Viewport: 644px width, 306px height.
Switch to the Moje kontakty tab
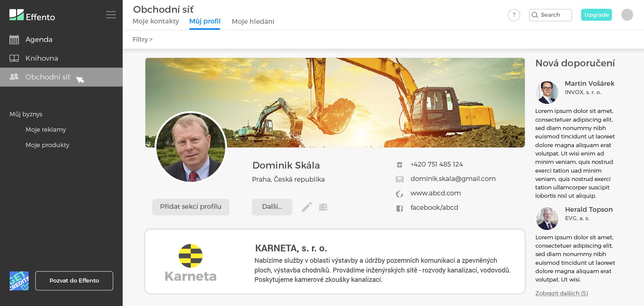156,21
